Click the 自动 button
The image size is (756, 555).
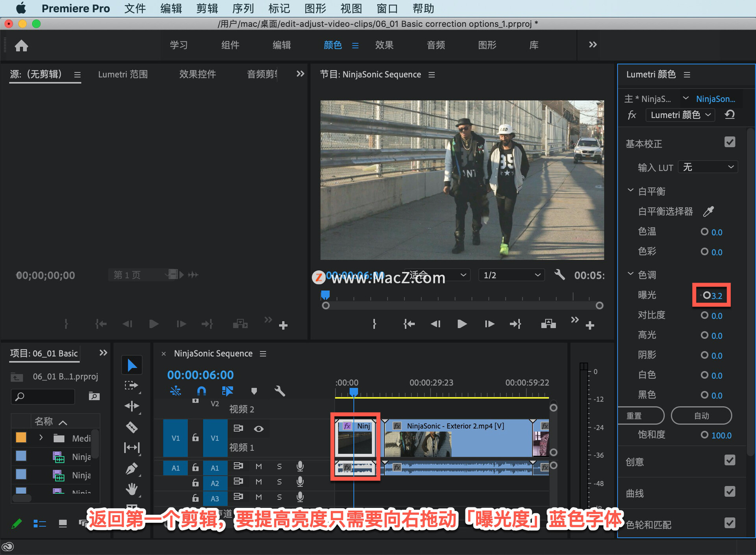[x=701, y=416]
